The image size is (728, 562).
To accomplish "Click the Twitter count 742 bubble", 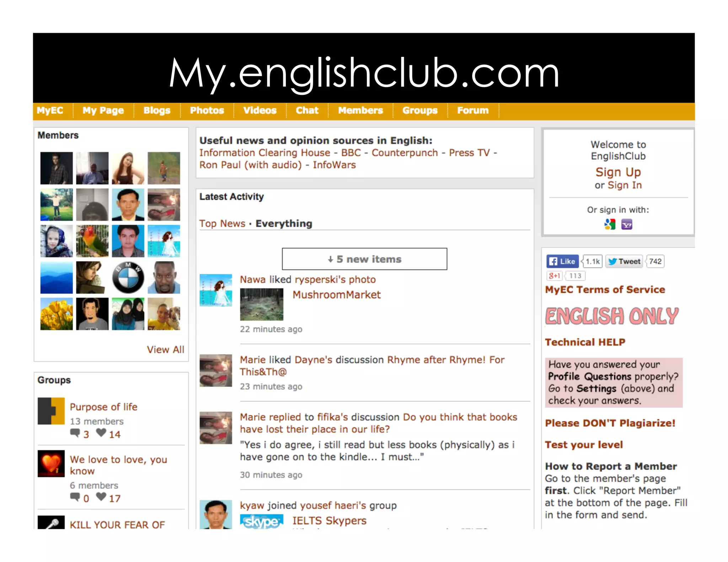I will tap(655, 261).
